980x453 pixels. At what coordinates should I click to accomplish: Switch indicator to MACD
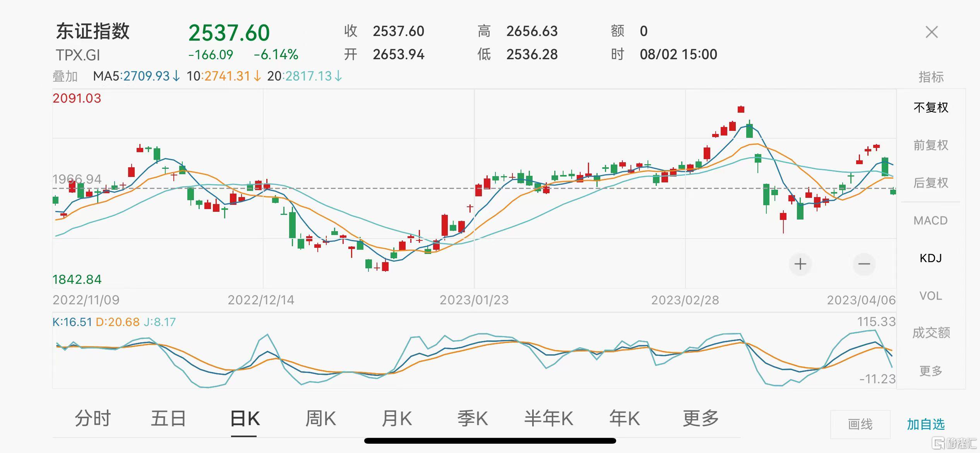click(930, 221)
